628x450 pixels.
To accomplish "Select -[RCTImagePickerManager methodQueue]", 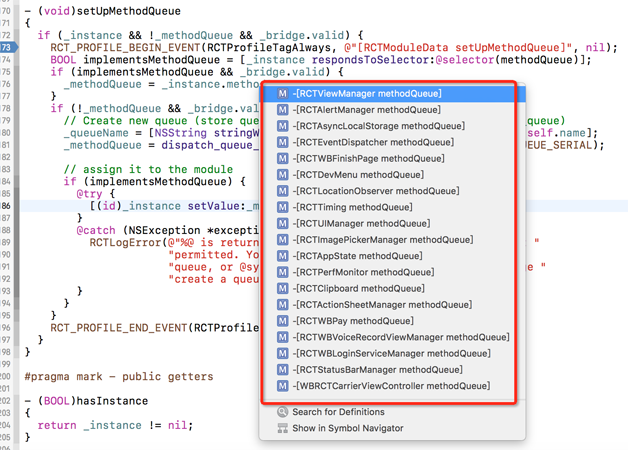I will click(x=382, y=240).
